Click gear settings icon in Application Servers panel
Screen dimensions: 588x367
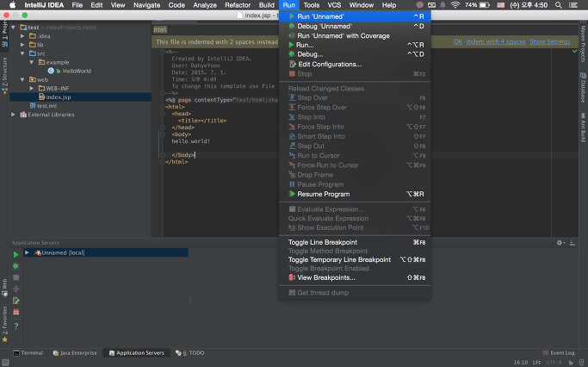click(560, 243)
